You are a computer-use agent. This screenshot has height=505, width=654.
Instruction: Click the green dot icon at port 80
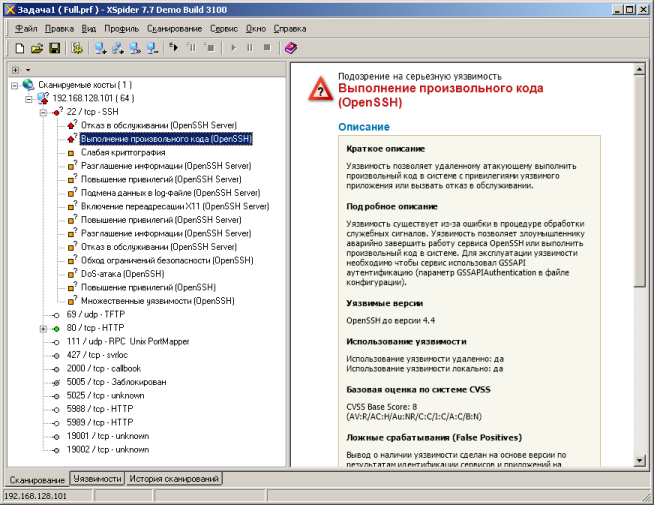pos(56,329)
